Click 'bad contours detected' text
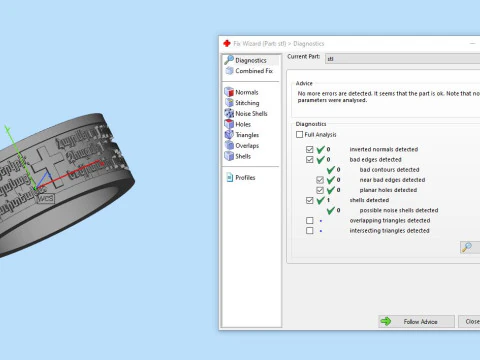The image size is (480, 360). pyautogui.click(x=389, y=170)
